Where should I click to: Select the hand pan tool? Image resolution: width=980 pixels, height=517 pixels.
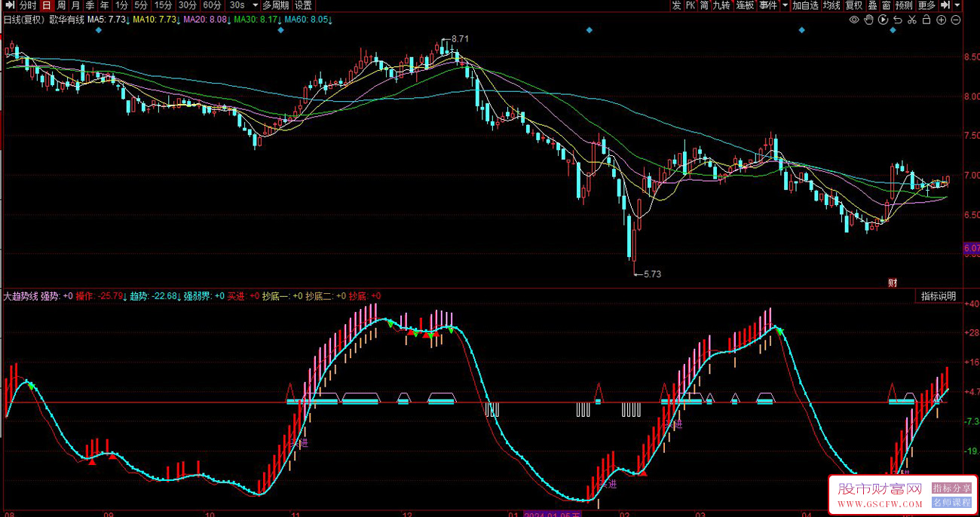[x=868, y=20]
